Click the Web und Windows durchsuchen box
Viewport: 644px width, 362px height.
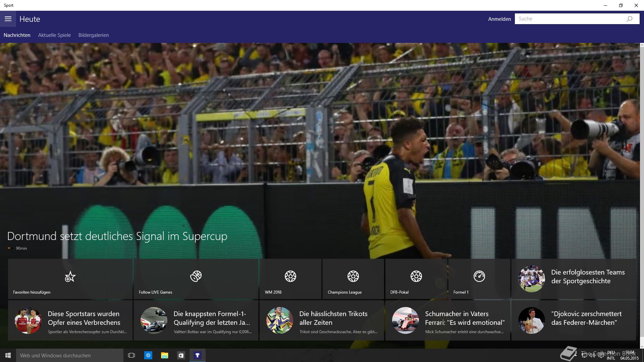[x=70, y=355]
